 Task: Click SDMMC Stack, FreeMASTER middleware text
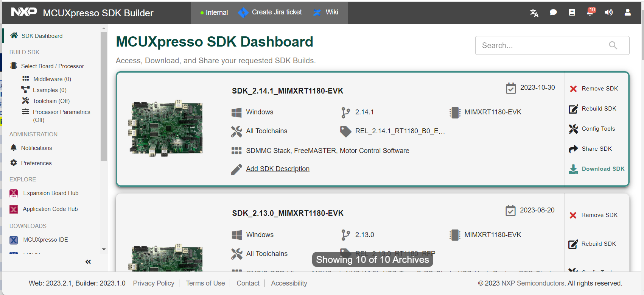(x=328, y=151)
